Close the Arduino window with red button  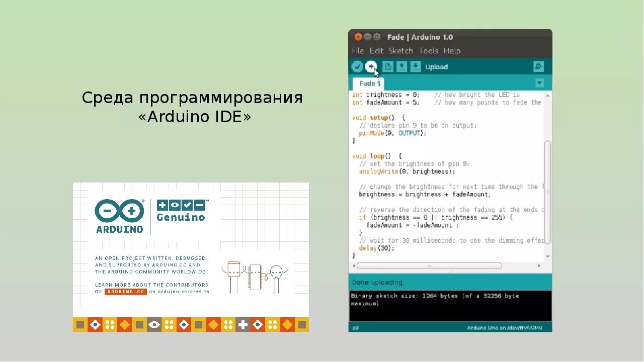[x=358, y=37]
